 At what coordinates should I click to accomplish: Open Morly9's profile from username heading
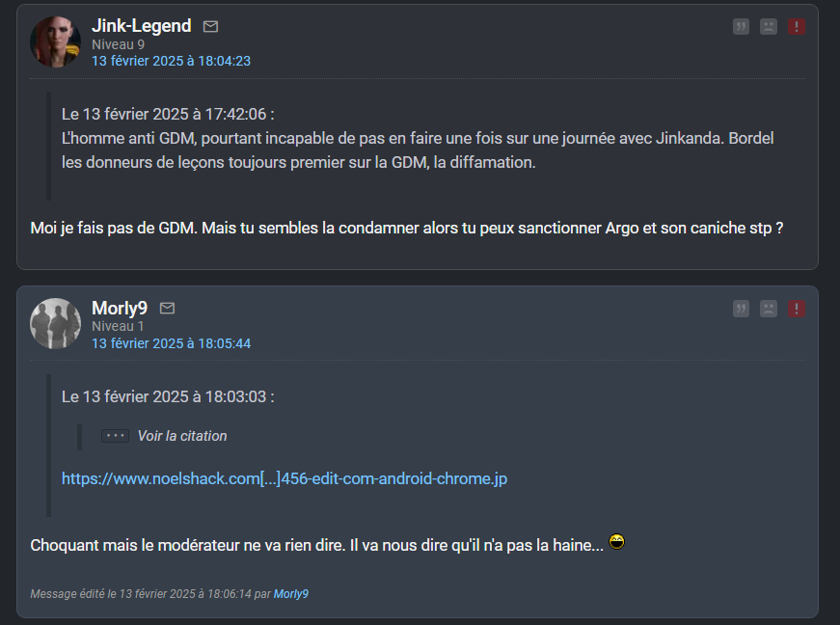[x=120, y=308]
